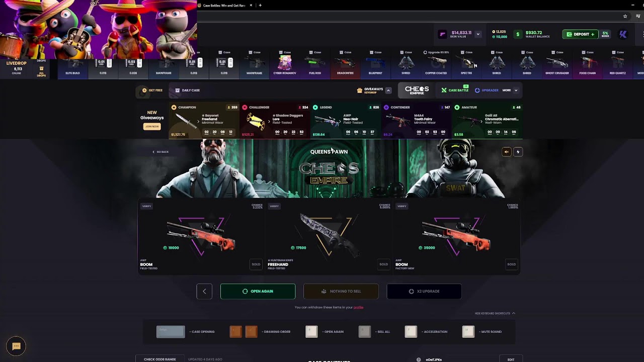Viewport: 644px width, 362px height.
Task: Open the profile link
Action: (358, 307)
